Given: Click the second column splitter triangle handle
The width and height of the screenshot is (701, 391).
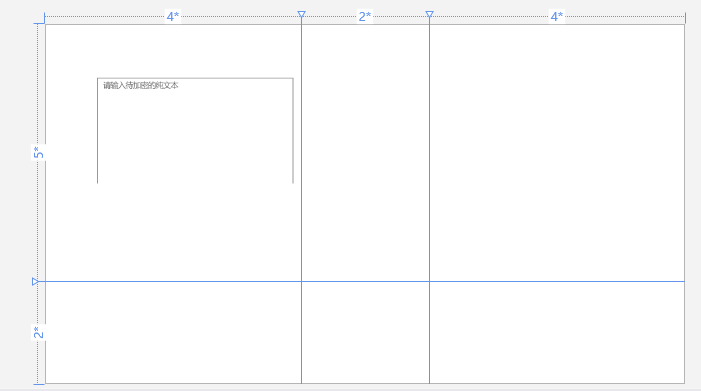Looking at the screenshot, I should tap(429, 15).
